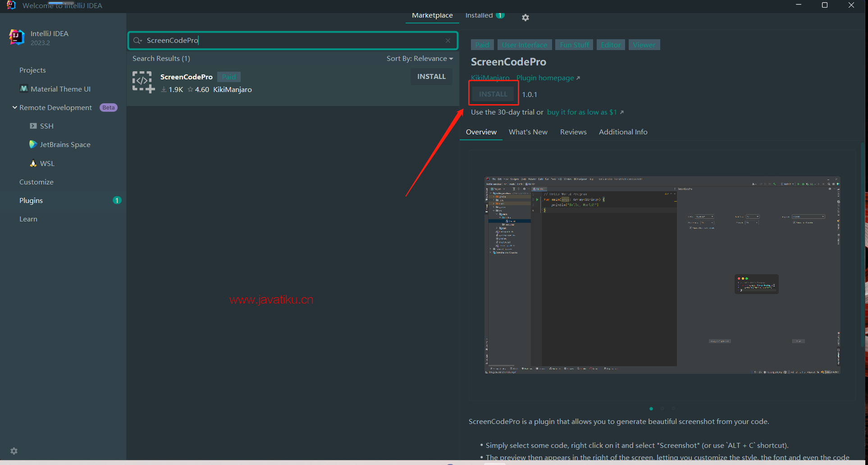Click the ScreenCodePro title in the details panel
Viewport: 868px width, 465px height.
pos(508,62)
